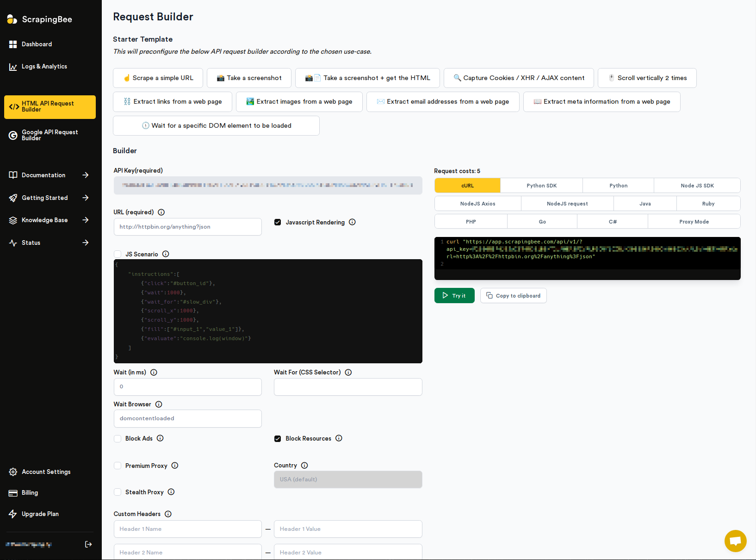Open the Dashboard grid icon
Image resolution: width=756 pixels, height=560 pixels.
13,44
